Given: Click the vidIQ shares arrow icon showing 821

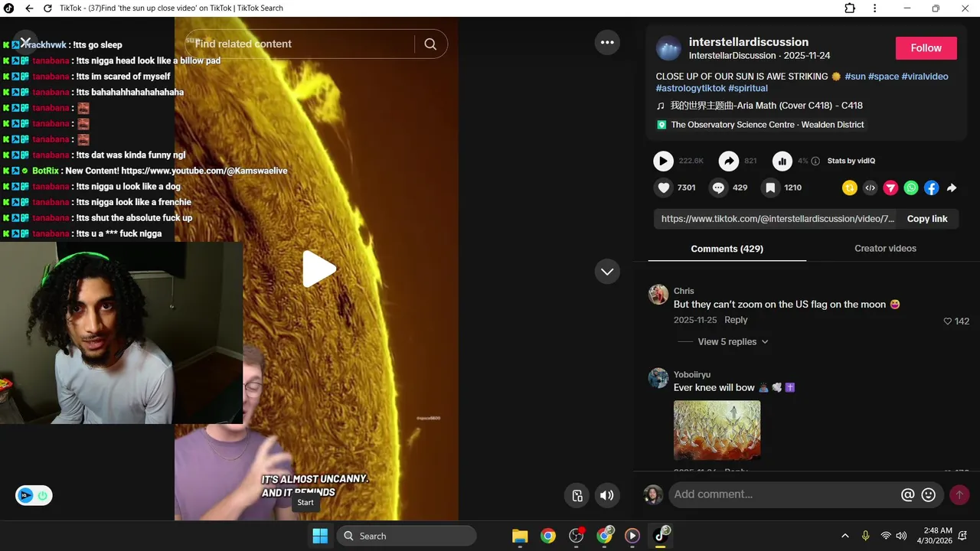Looking at the screenshot, I should click(729, 161).
